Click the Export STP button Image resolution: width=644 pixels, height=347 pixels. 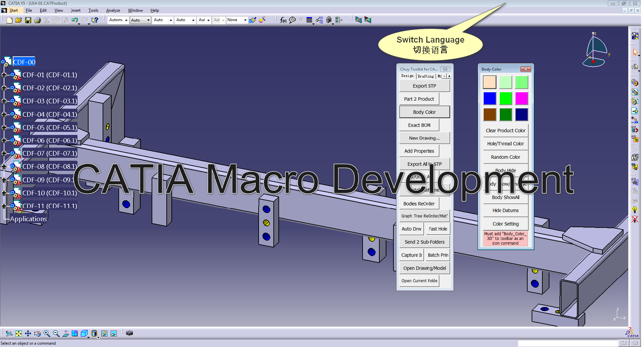(424, 86)
